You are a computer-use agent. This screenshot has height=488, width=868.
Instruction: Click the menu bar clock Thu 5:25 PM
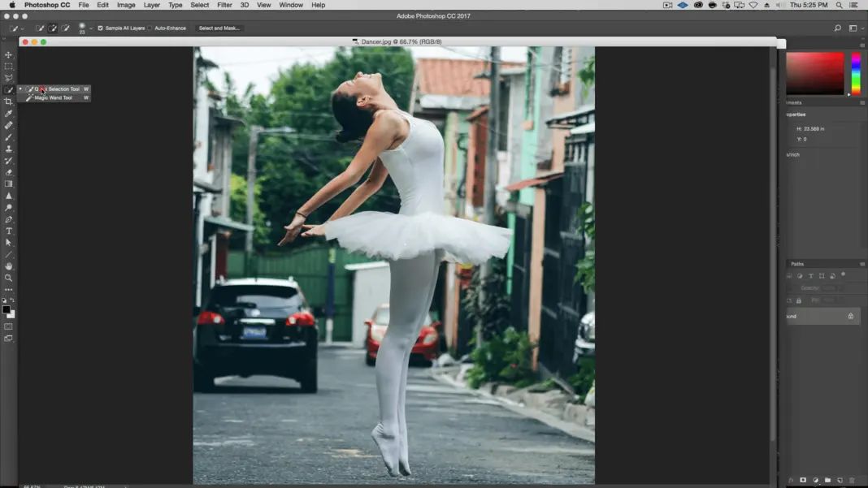tap(809, 5)
